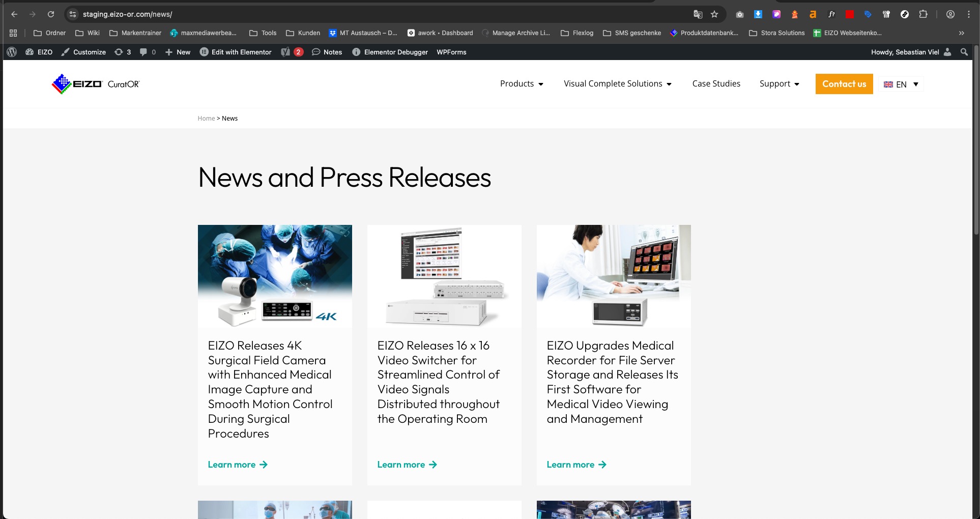
Task: Click the Yoast SEO icon with notifications
Action: [292, 52]
